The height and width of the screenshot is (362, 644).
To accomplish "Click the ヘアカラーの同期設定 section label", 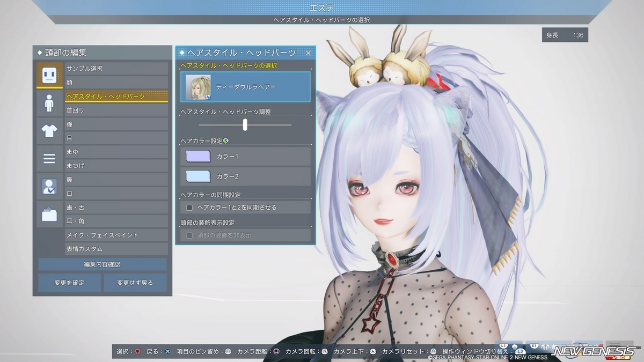I will tap(210, 195).
